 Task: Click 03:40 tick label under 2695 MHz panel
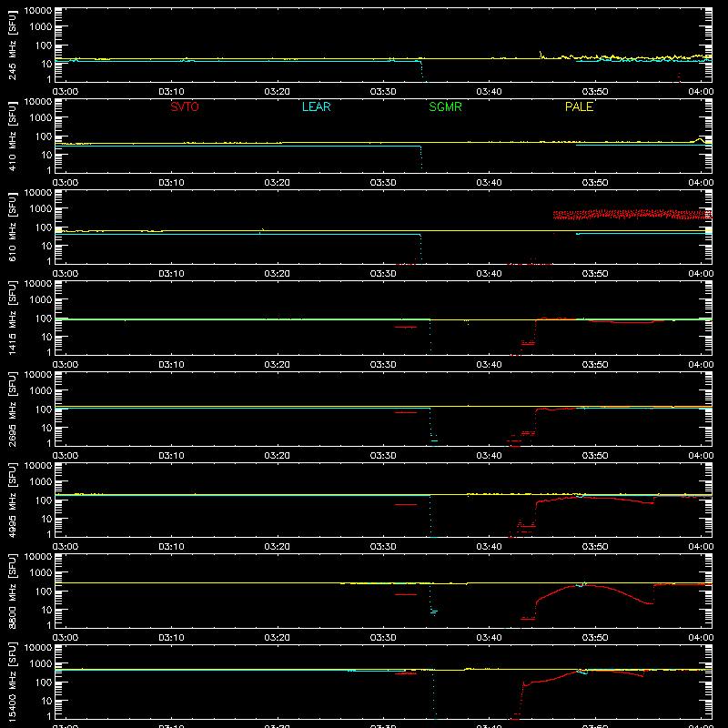coord(489,456)
